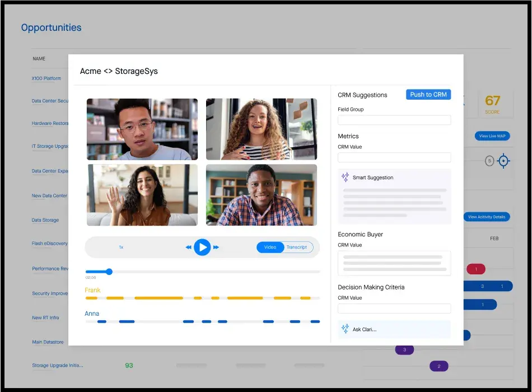Click the View Live MAP button
Viewport: 532px width, 392px height.
point(492,136)
